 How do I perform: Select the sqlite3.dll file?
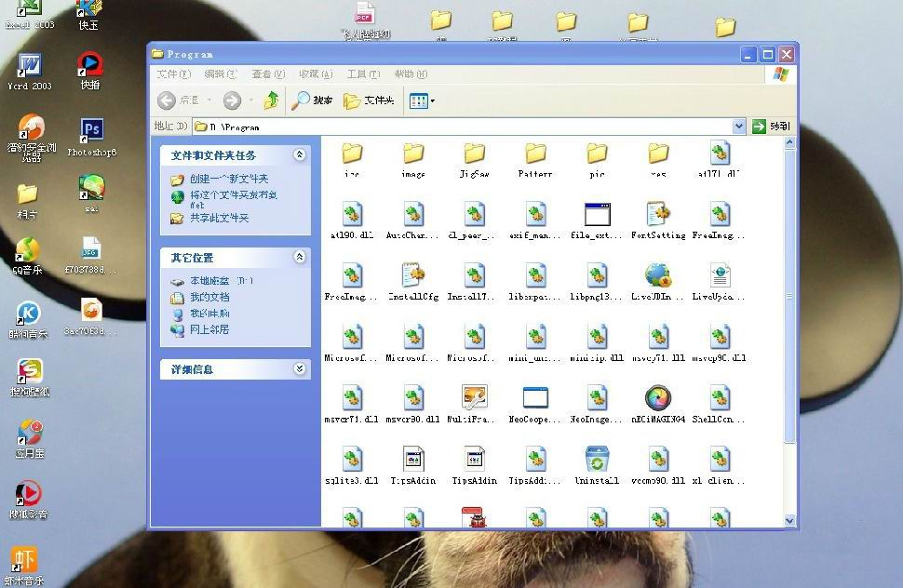point(352,460)
